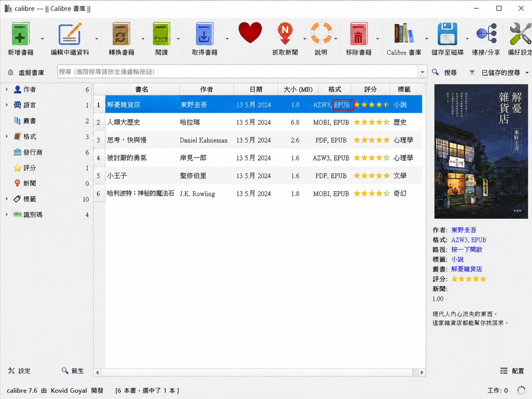Open dropdown arrow next to 儲存至磁碟
Screen dimensions: 532x399
coord(467,39)
